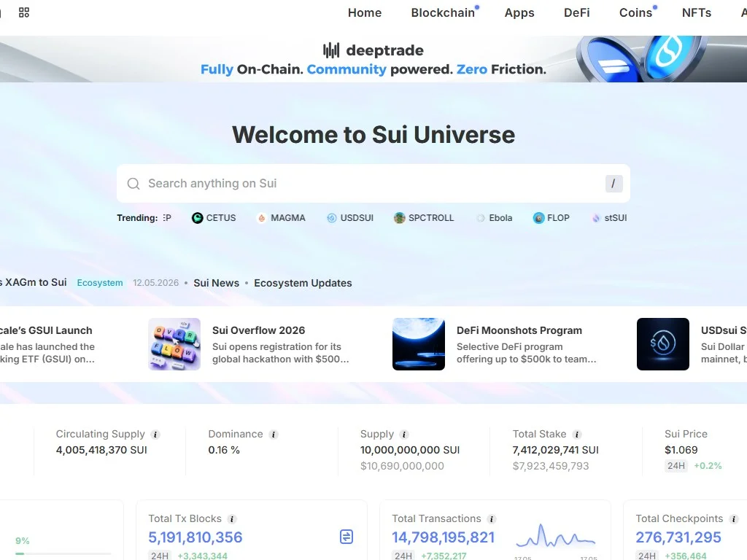747x560 pixels.
Task: Open the Sui News link
Action: point(216,283)
